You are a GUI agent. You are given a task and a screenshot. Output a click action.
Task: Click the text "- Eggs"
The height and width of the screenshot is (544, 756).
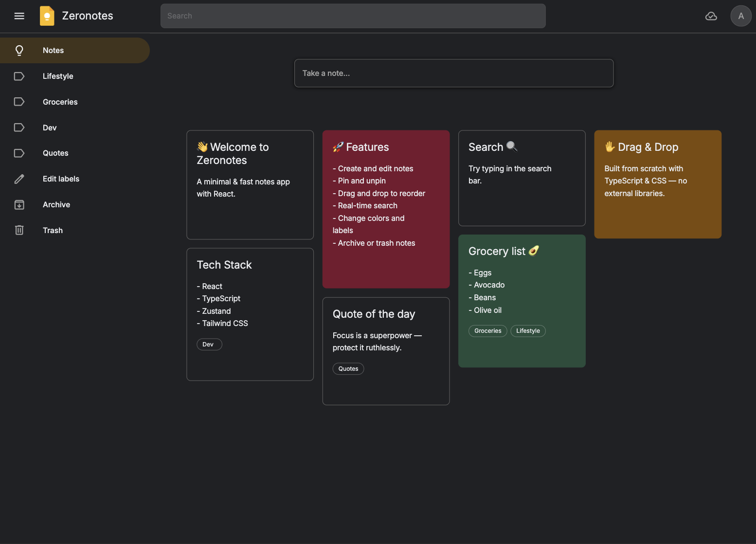click(x=480, y=273)
